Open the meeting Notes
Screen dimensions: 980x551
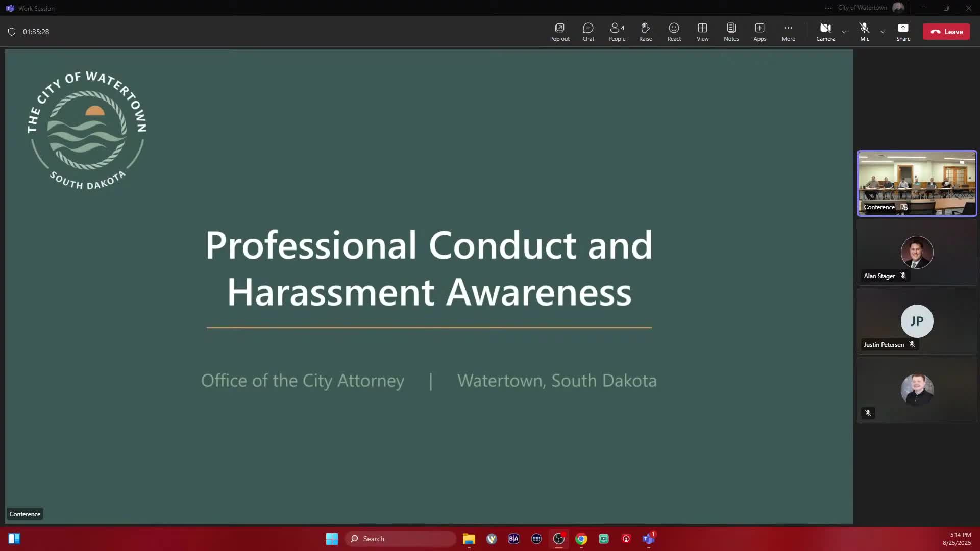731,31
